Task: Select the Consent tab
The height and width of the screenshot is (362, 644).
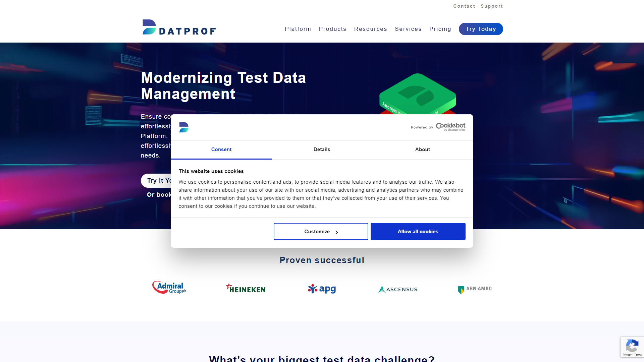Action: 221,150
